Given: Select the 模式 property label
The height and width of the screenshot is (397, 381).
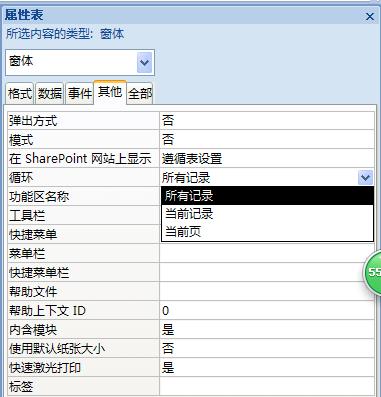Looking at the screenshot, I should pyautogui.click(x=83, y=139).
